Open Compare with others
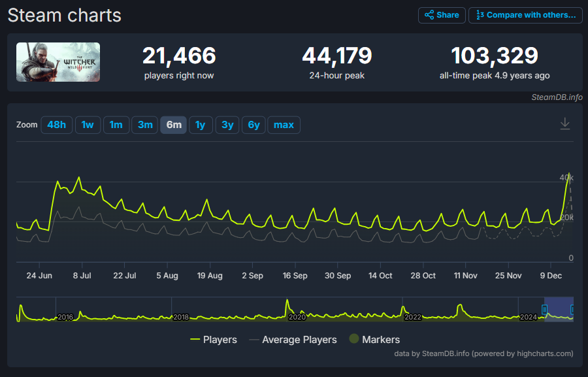 tap(525, 16)
